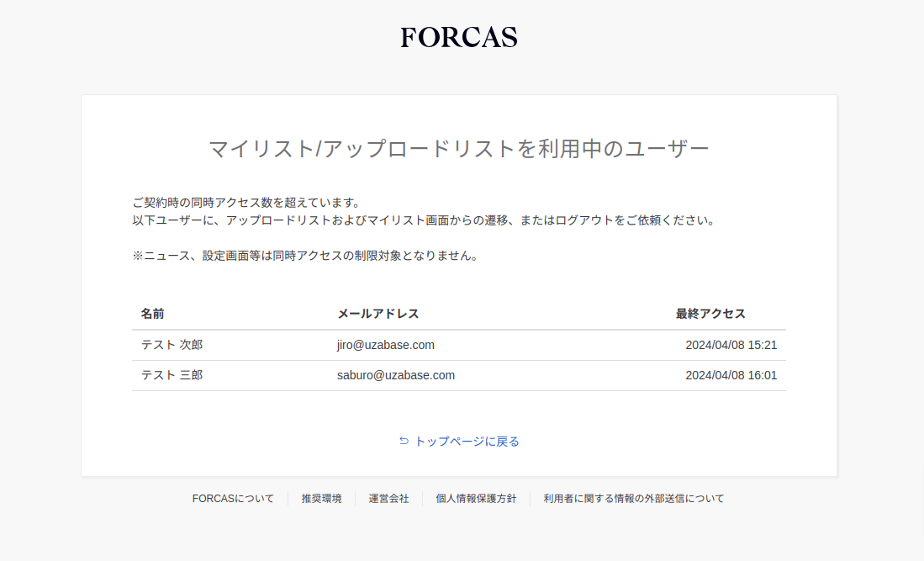The height and width of the screenshot is (561, 924).
Task: Click the ご契約時の同時アクセス数を超えています message
Action: (x=246, y=203)
